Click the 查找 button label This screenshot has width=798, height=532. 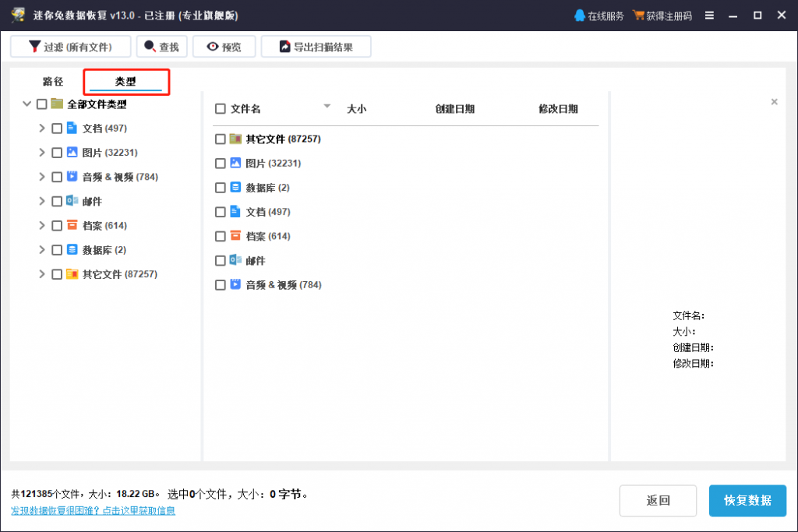point(169,48)
